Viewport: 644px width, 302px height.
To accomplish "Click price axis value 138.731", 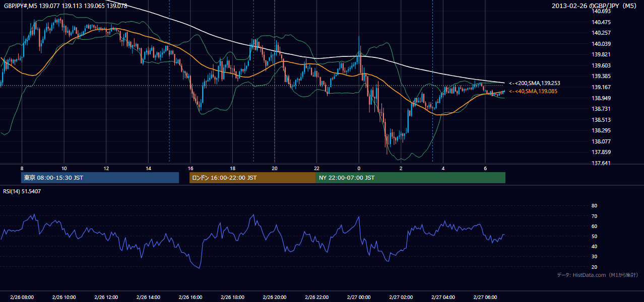I will (600, 109).
